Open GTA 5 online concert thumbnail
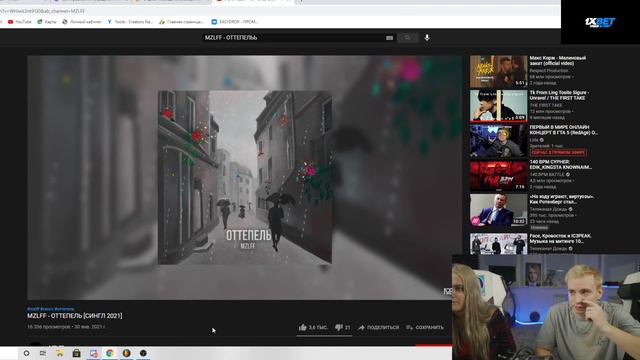Screen dimensions: 640x360 pyautogui.click(x=498, y=141)
